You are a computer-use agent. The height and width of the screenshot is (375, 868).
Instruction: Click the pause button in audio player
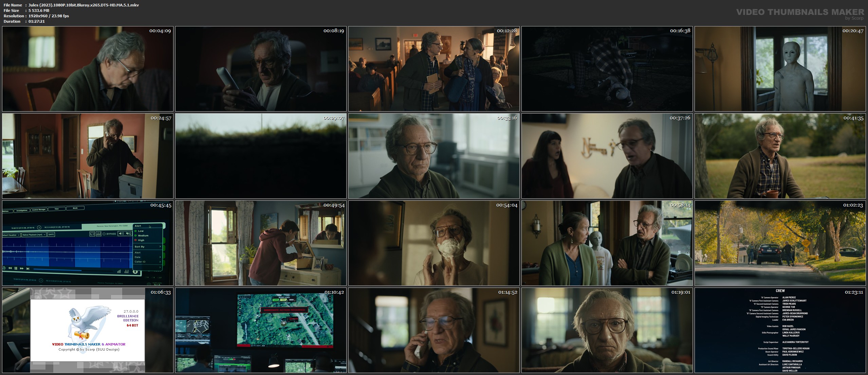(16, 268)
